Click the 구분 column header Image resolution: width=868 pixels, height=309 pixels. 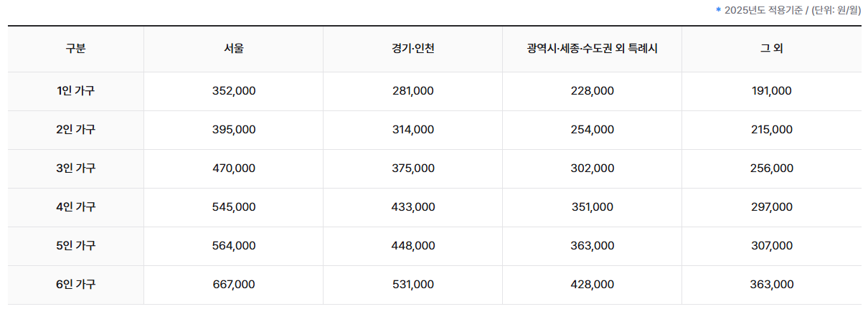(75, 49)
